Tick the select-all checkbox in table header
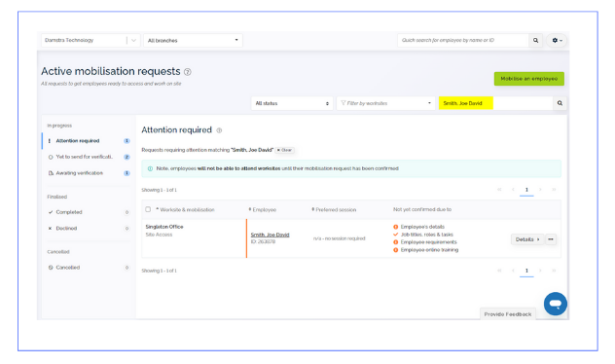This screenshot has width=615, height=364. [148, 209]
